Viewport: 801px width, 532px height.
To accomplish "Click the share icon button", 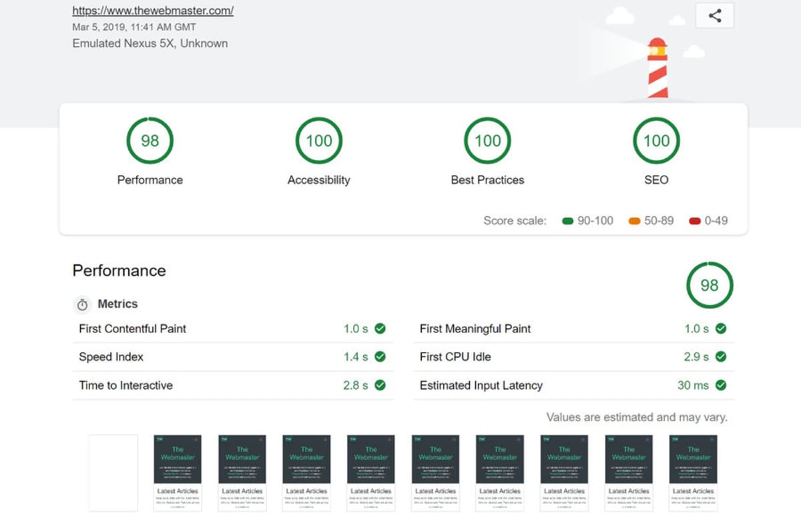I will [714, 16].
